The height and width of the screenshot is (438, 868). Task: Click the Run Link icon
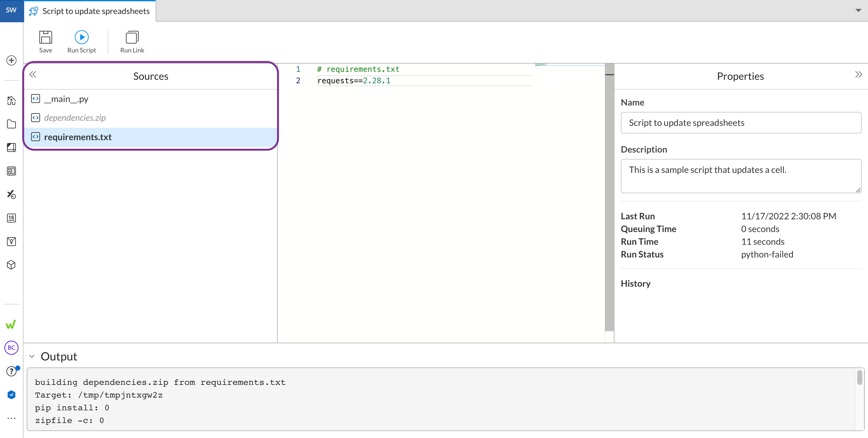132,38
